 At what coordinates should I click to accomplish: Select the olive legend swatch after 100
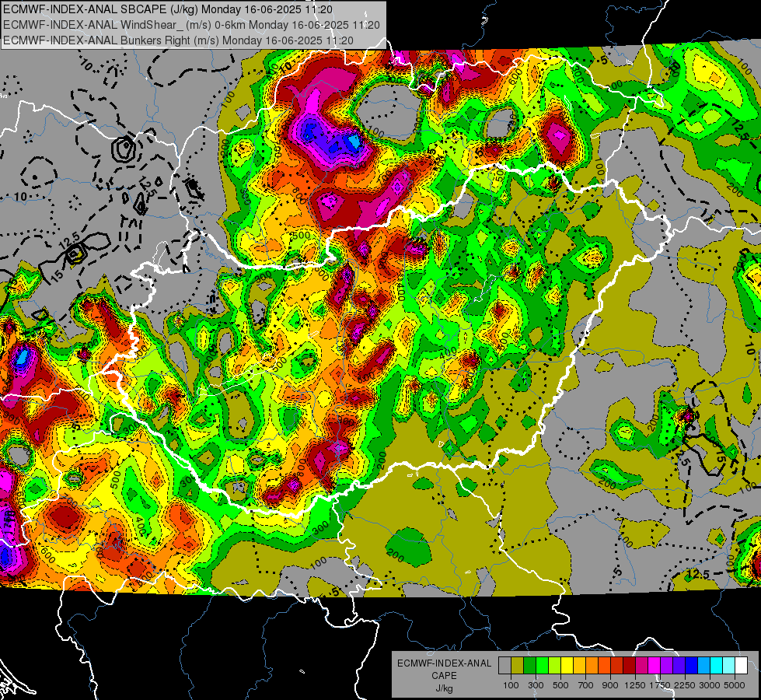coord(517,666)
